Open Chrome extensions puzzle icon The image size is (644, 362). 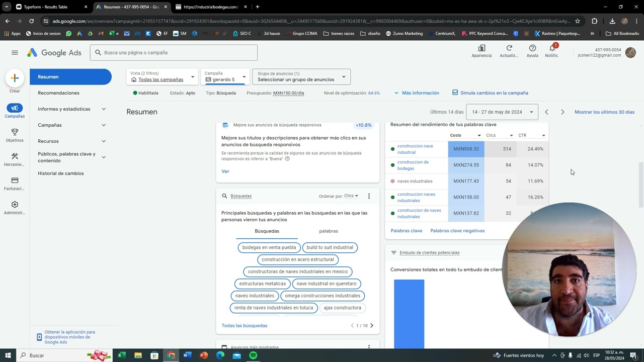click(x=594, y=21)
